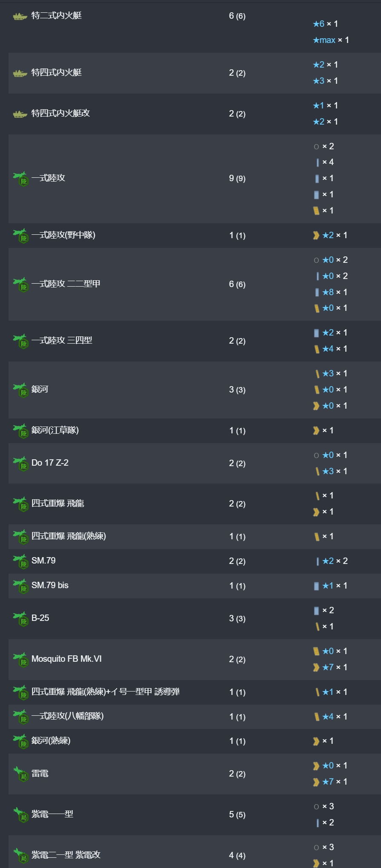Viewport: 381px width, 868px height.
Task: Click the ★8 entry of 一式陸攻 二二型甲
Action: coord(331,292)
